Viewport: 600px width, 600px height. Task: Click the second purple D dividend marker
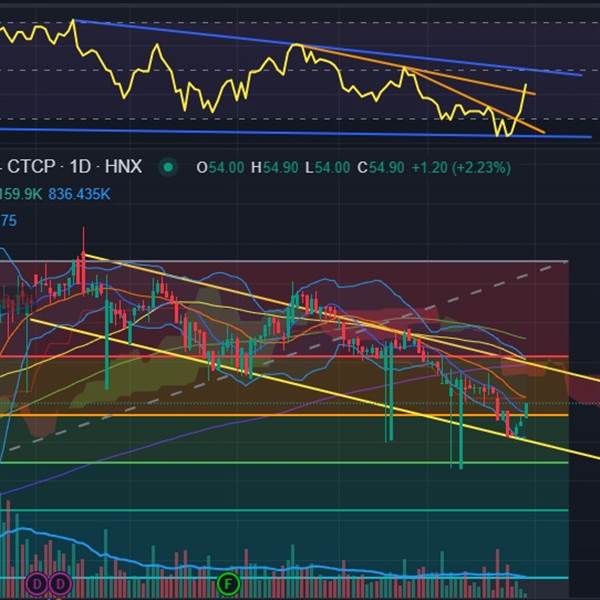tap(60, 585)
